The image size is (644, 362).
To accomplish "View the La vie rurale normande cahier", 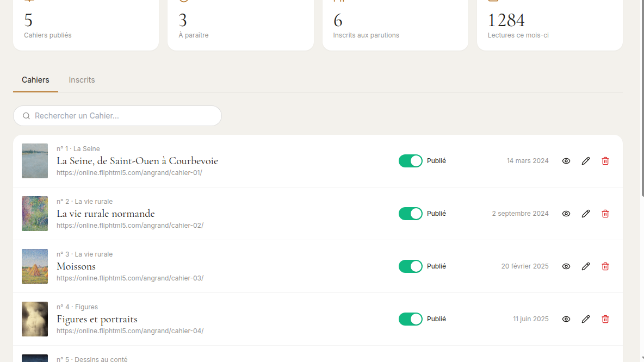I will 566,214.
